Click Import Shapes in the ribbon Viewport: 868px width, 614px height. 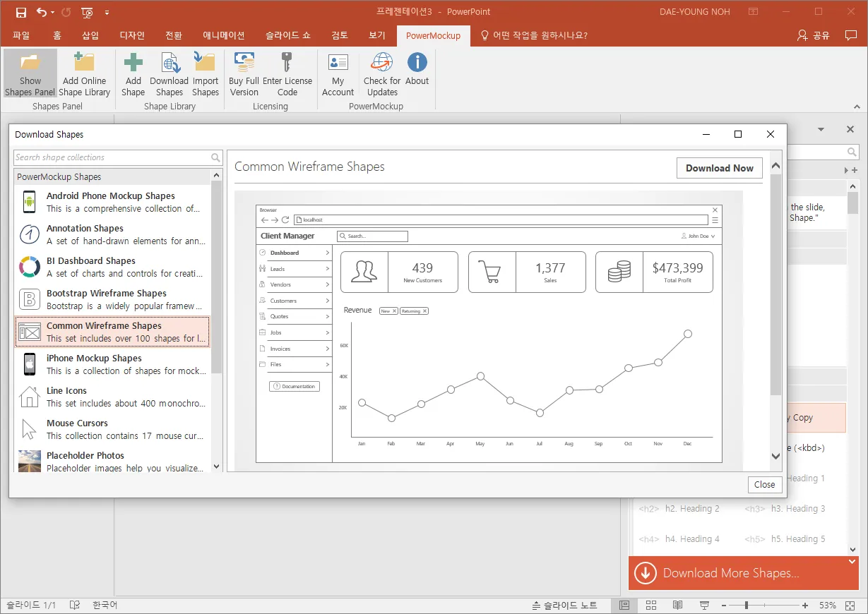coord(205,64)
